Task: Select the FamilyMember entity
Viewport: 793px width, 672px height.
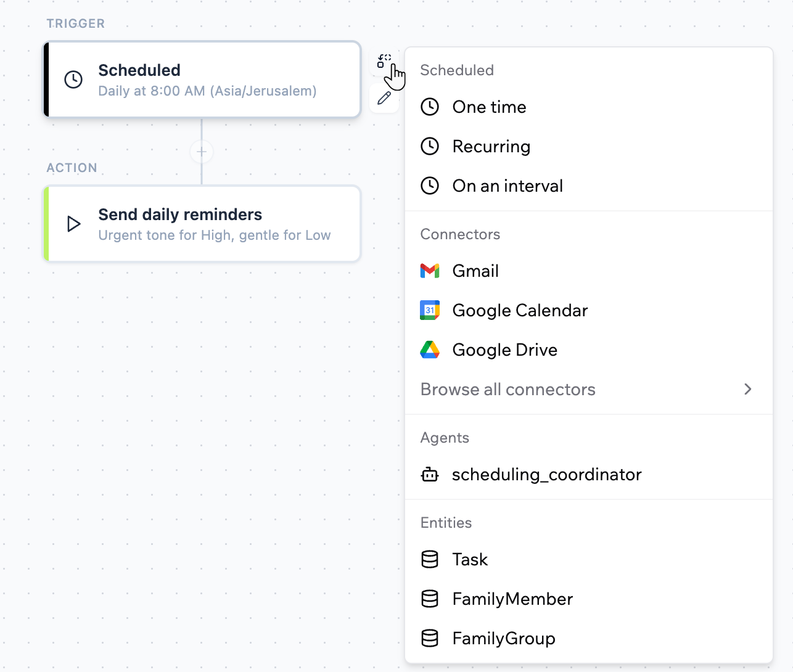Action: [x=589, y=599]
